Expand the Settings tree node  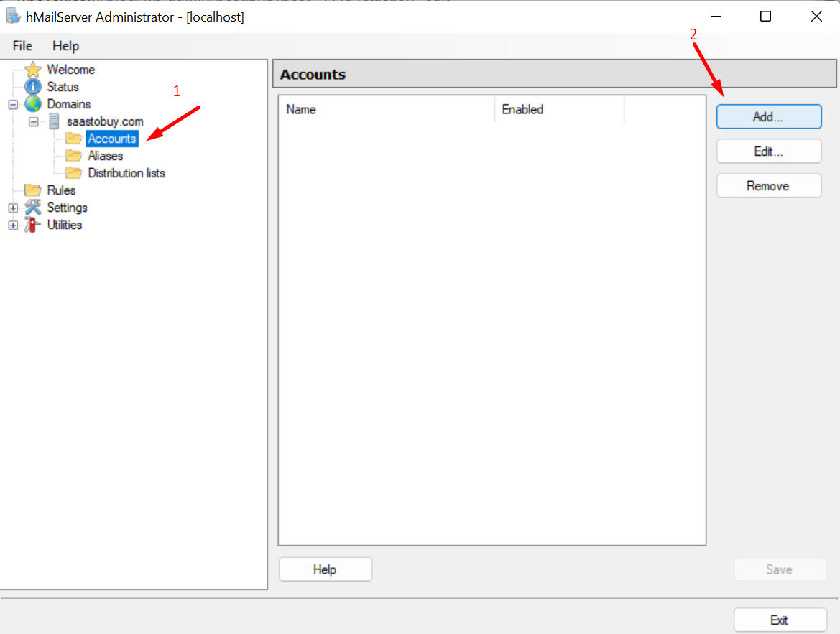tap(12, 207)
